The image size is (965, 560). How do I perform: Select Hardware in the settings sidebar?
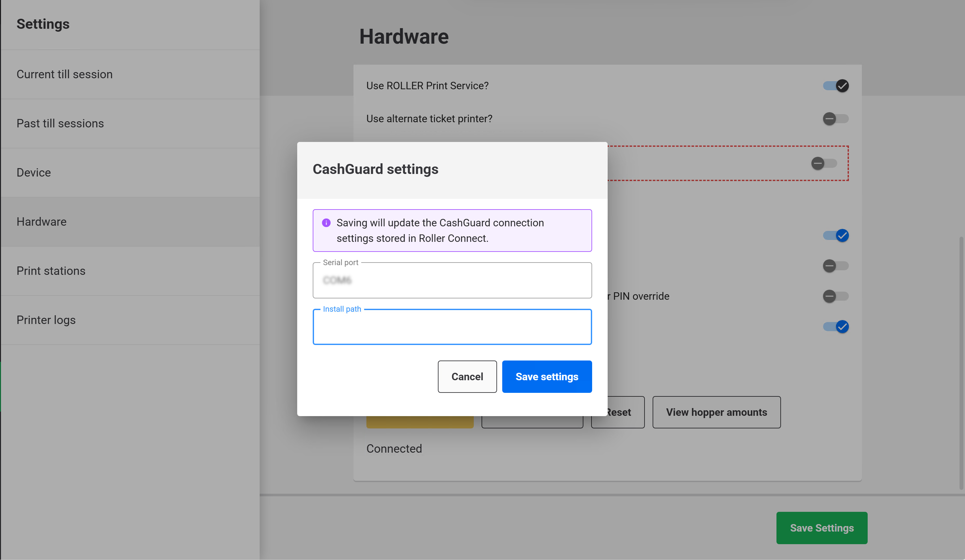point(130,222)
